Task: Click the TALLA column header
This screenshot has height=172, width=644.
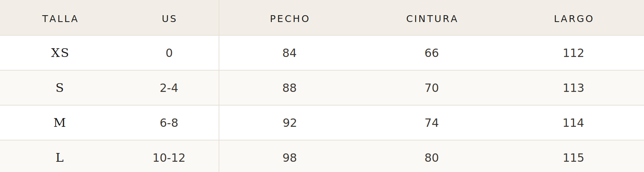Action: (x=60, y=19)
